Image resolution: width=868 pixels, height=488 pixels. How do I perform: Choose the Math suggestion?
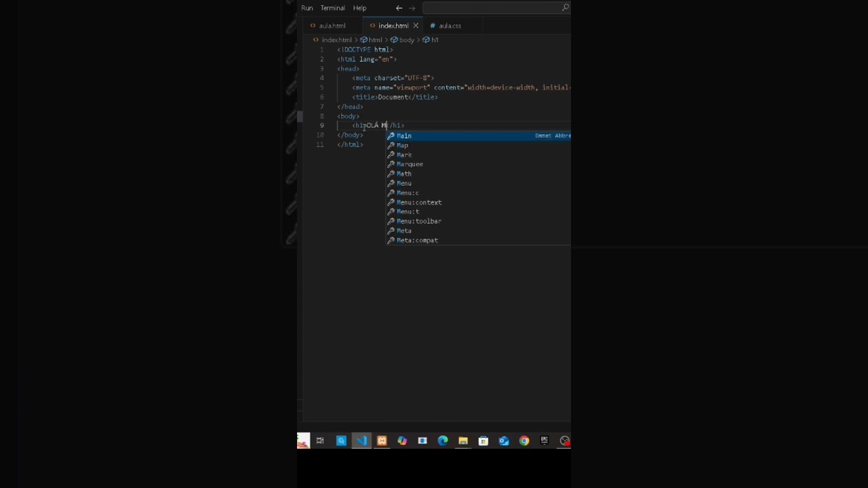point(479,174)
